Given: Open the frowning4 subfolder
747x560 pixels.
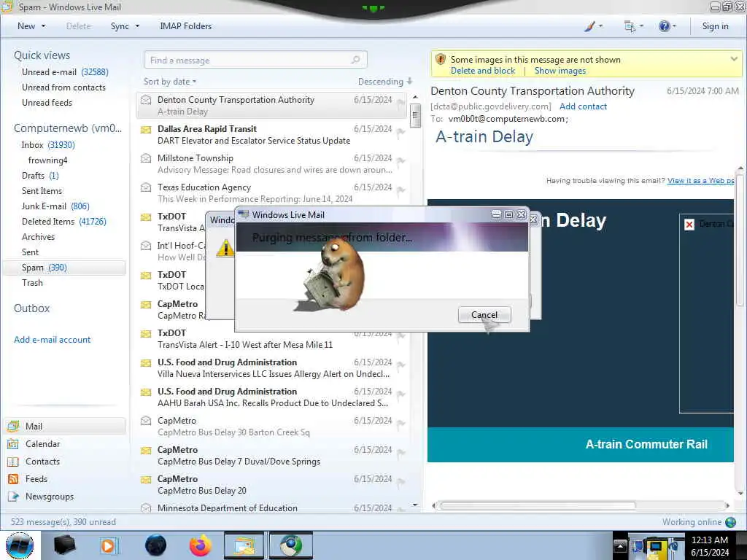Looking at the screenshot, I should [47, 160].
